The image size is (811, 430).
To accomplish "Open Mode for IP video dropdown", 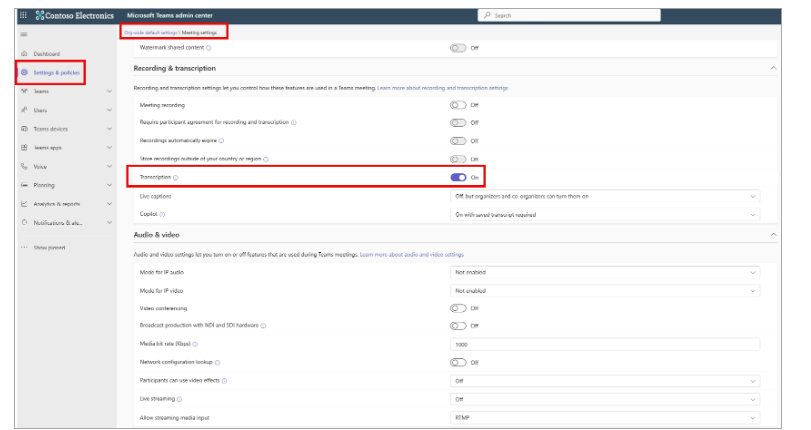I will coord(605,291).
